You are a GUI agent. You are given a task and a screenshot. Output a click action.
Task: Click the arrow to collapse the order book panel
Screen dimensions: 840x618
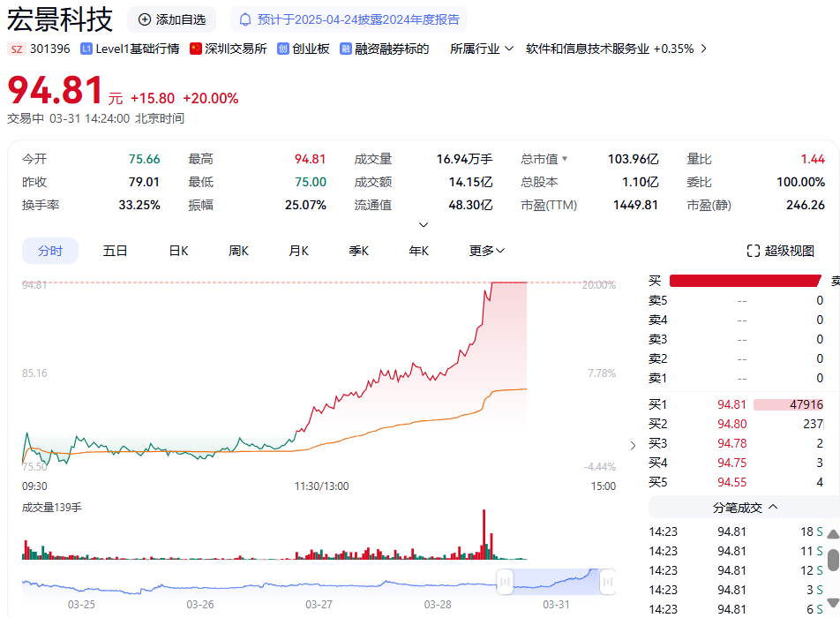[632, 445]
